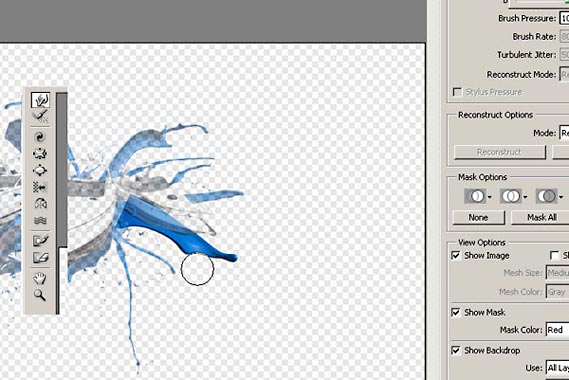The width and height of the screenshot is (569, 380).
Task: Select the Forward Warp tool
Action: pyautogui.click(x=40, y=100)
